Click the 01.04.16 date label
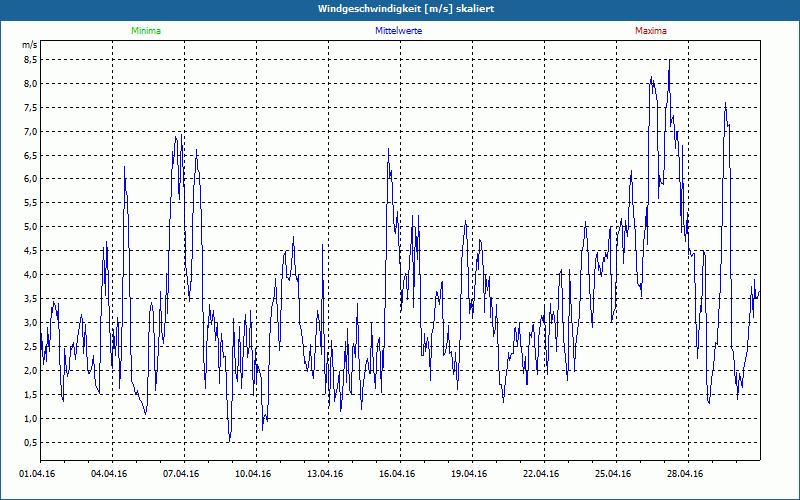This screenshot has width=800, height=500. click(x=37, y=474)
